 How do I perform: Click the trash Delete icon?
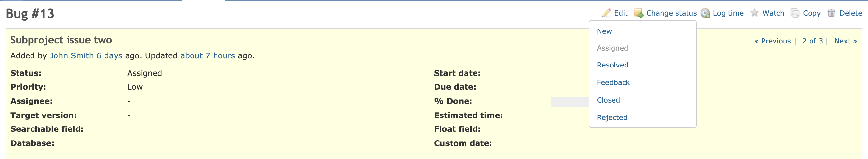[831, 13]
